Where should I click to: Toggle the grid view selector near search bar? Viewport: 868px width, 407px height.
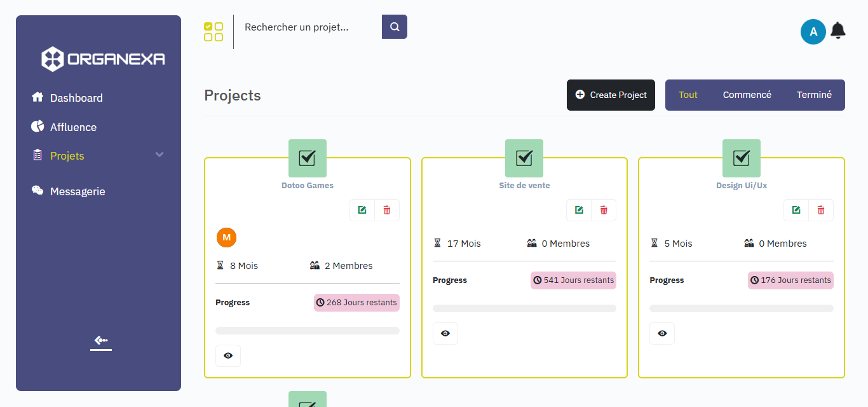[214, 31]
